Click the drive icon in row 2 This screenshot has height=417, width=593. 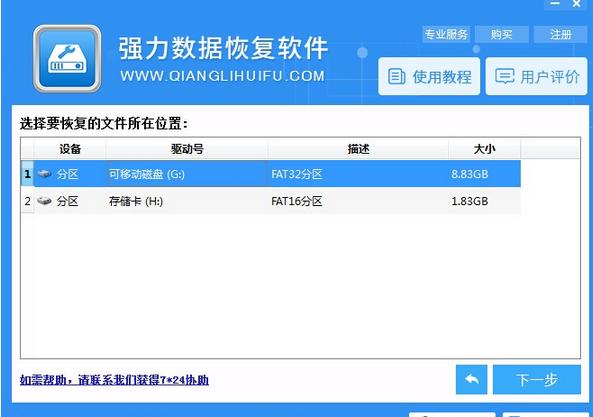click(x=45, y=201)
